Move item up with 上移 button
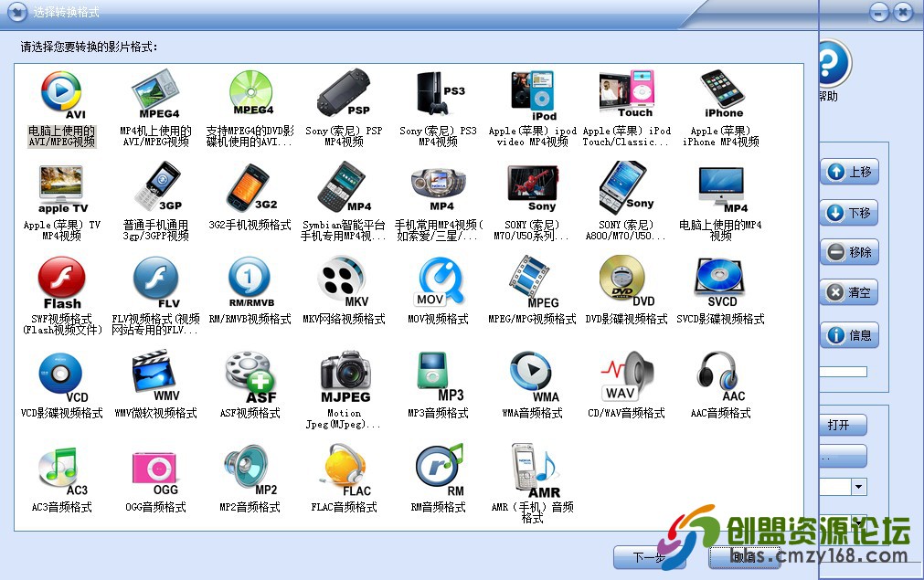Viewport: 924px width, 580px height. coord(849,172)
